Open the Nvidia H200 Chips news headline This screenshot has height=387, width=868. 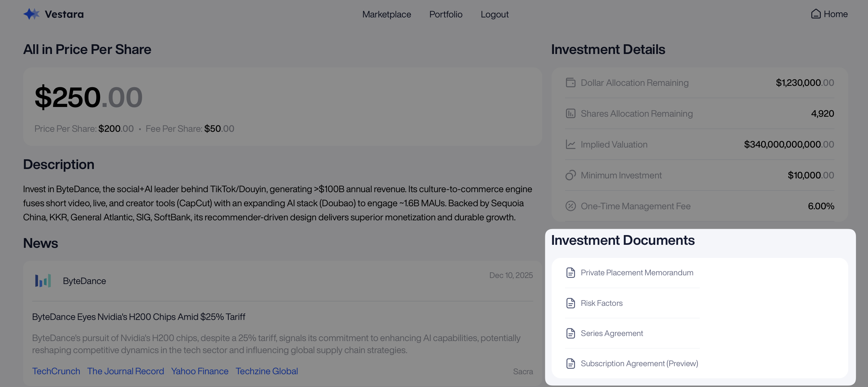point(138,317)
